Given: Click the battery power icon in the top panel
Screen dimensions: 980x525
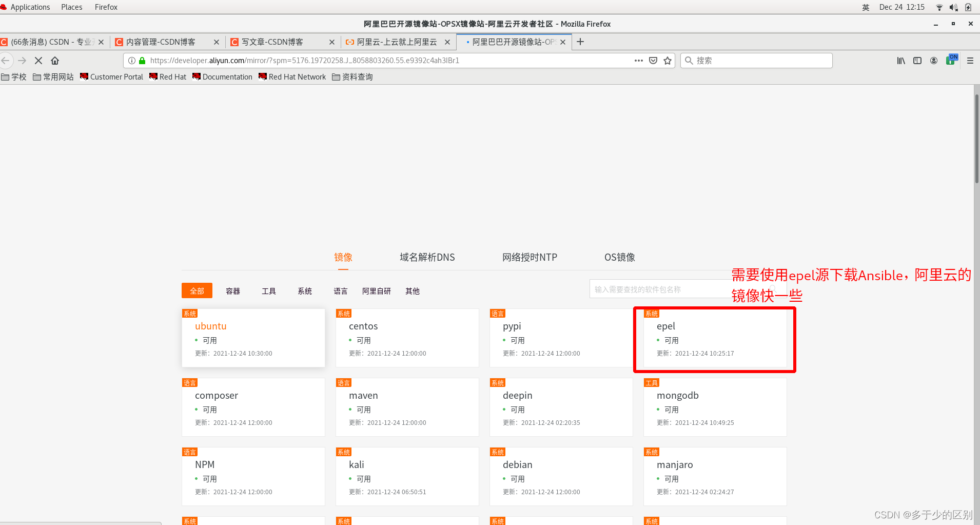Looking at the screenshot, I should (968, 7).
